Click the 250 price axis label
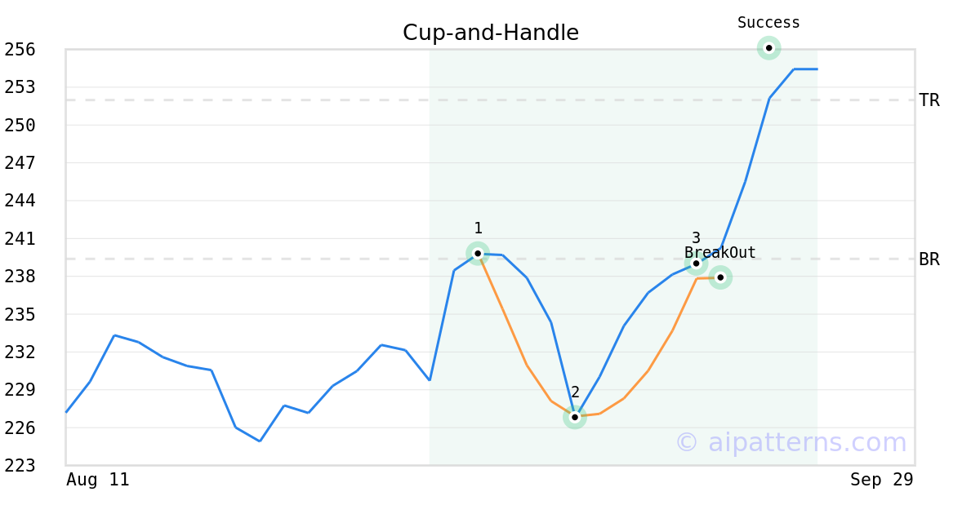 20,126
